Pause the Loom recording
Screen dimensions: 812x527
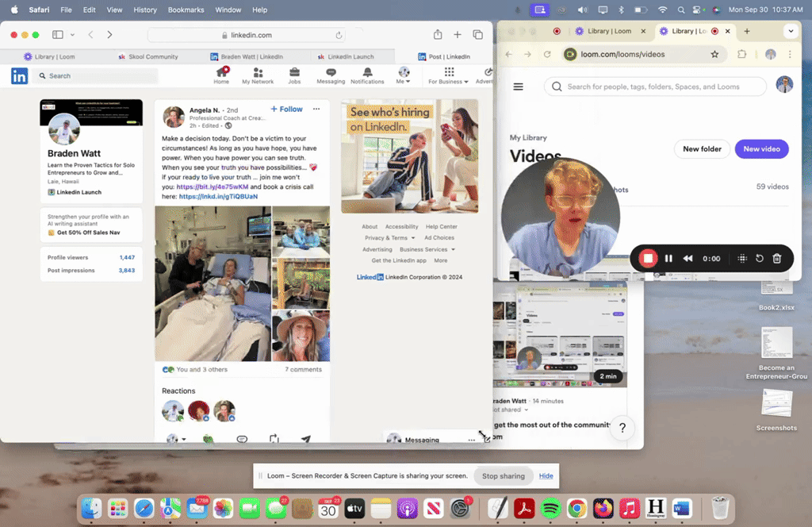pyautogui.click(x=668, y=258)
